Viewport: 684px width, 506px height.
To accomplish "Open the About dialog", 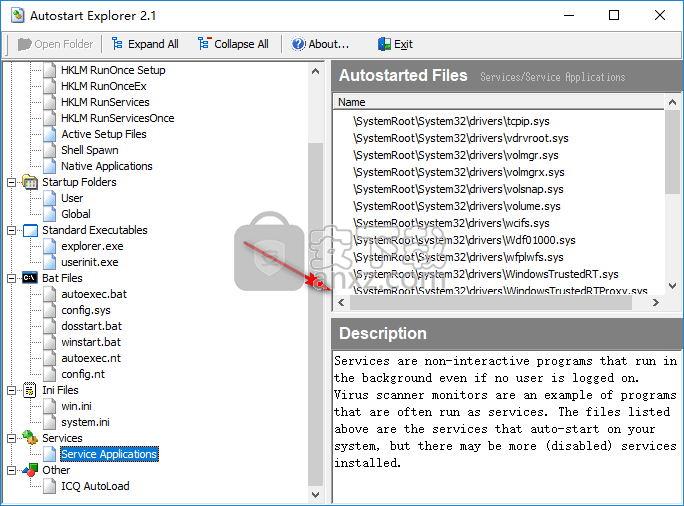I will click(320, 44).
